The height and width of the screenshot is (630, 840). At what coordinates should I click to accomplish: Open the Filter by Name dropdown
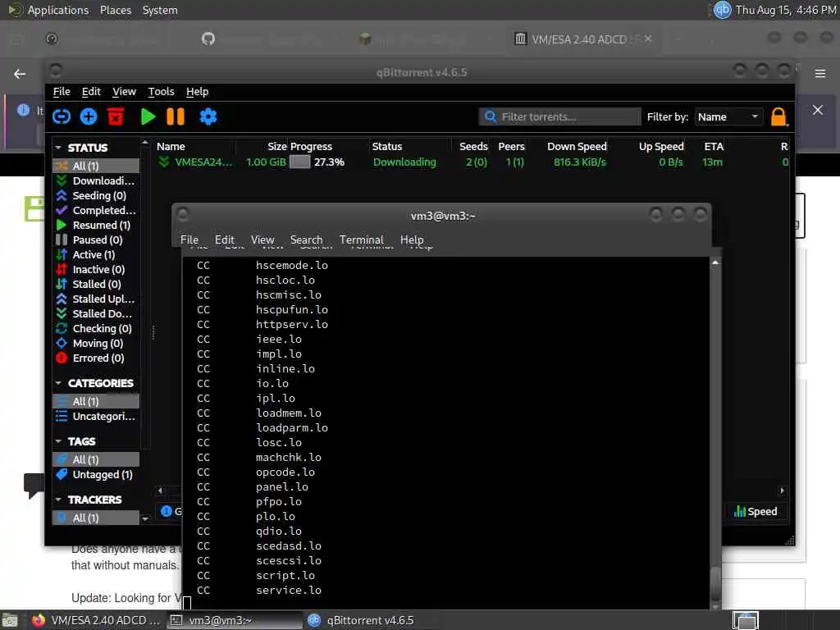(x=728, y=116)
